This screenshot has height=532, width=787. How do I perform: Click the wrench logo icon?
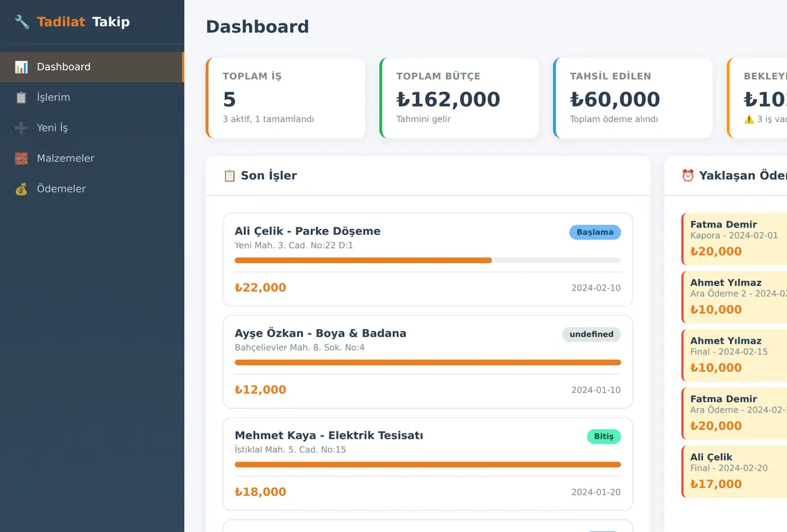tap(22, 22)
